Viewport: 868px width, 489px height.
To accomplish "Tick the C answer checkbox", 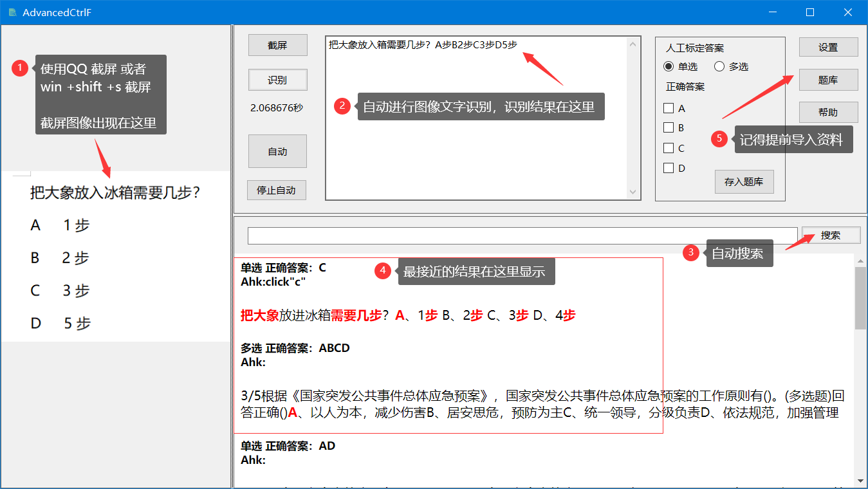I will 669,148.
